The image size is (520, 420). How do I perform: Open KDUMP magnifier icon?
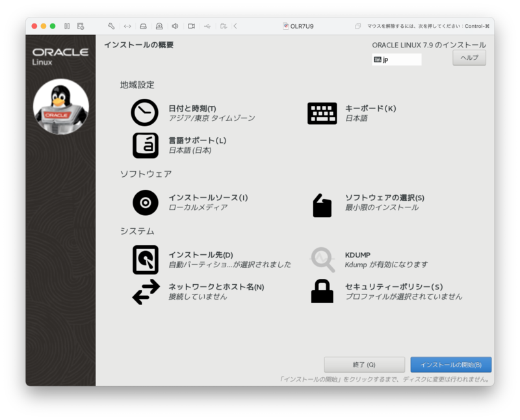click(x=322, y=260)
